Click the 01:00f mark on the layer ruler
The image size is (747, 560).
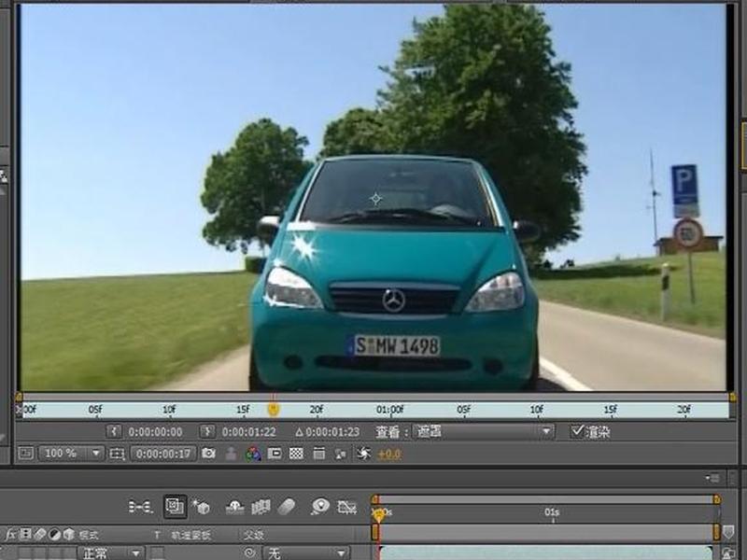tap(389, 409)
